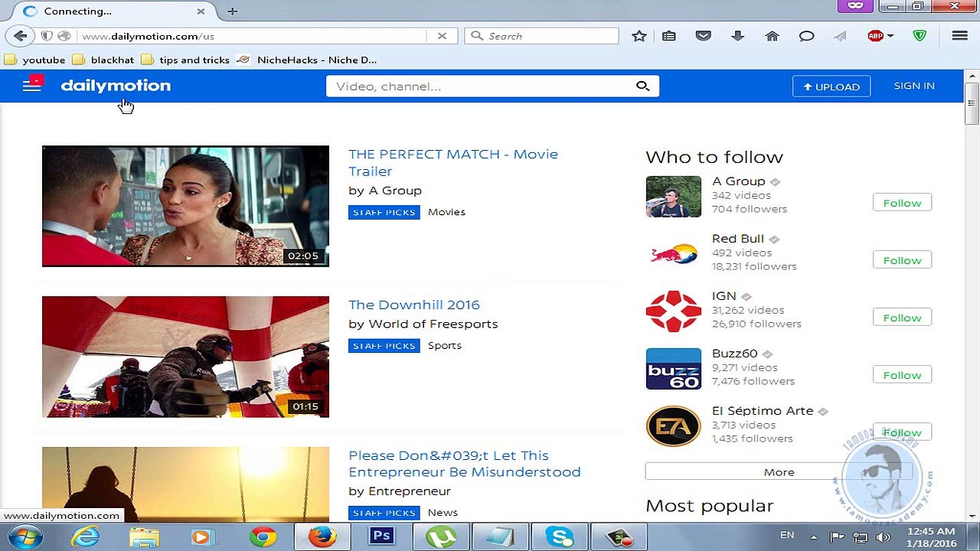Launch Internet Explorer from taskbar
The height and width of the screenshot is (551, 980).
click(x=84, y=537)
